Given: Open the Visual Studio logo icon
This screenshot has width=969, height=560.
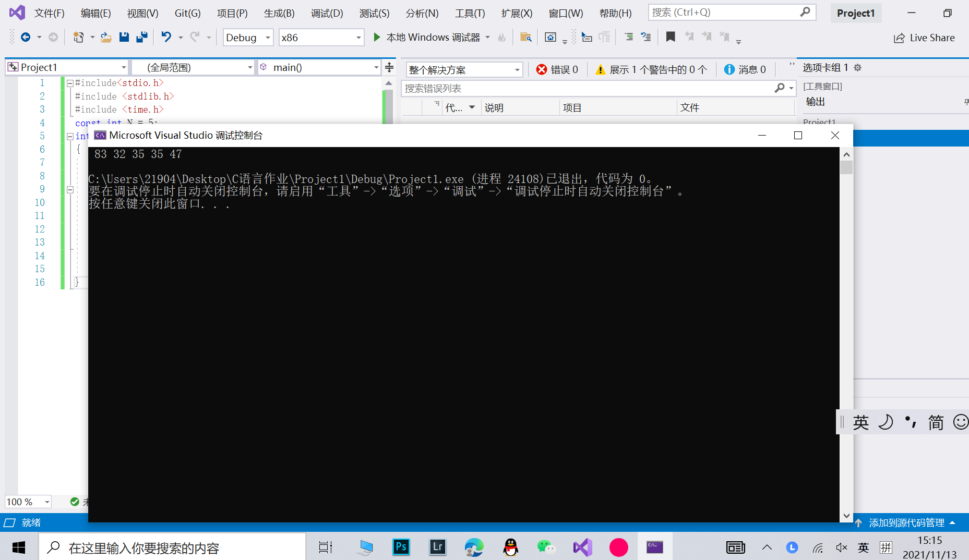Looking at the screenshot, I should (17, 13).
